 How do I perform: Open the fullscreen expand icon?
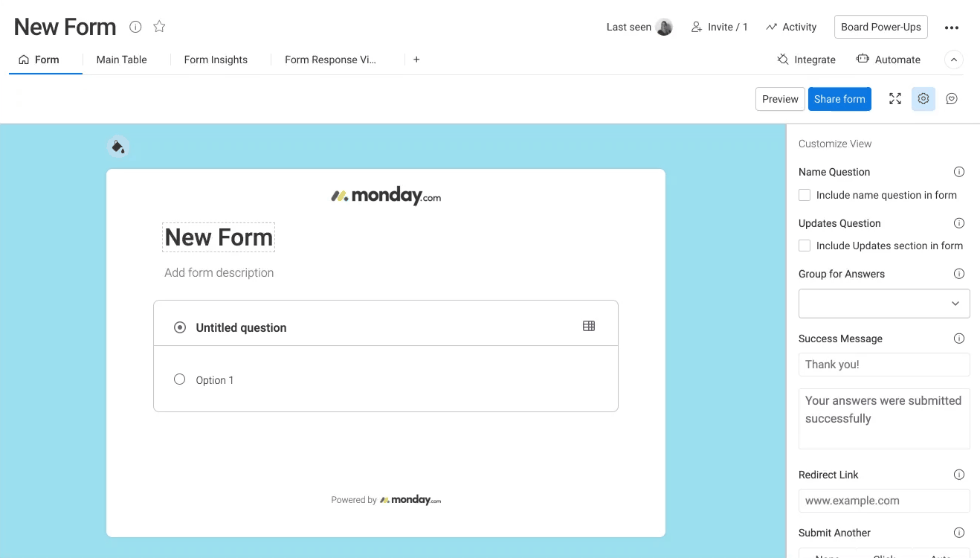pyautogui.click(x=895, y=99)
